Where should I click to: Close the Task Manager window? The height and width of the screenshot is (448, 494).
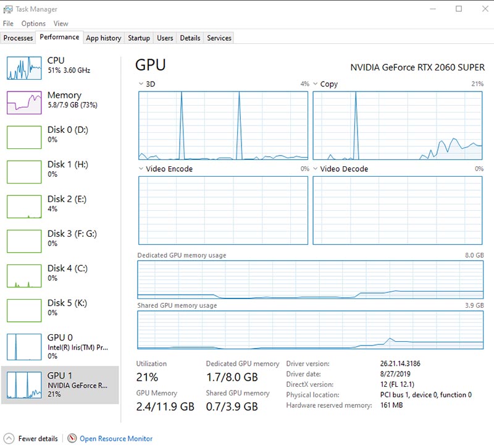coord(485,9)
